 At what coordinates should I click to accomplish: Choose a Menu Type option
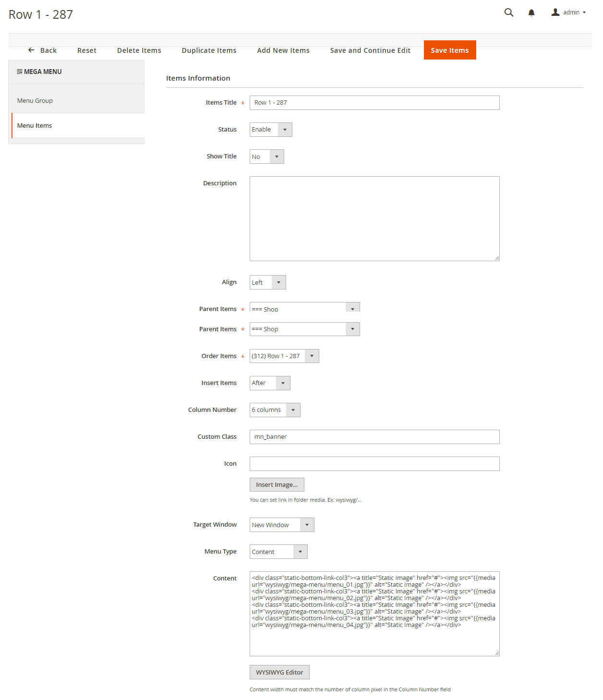coord(278,552)
